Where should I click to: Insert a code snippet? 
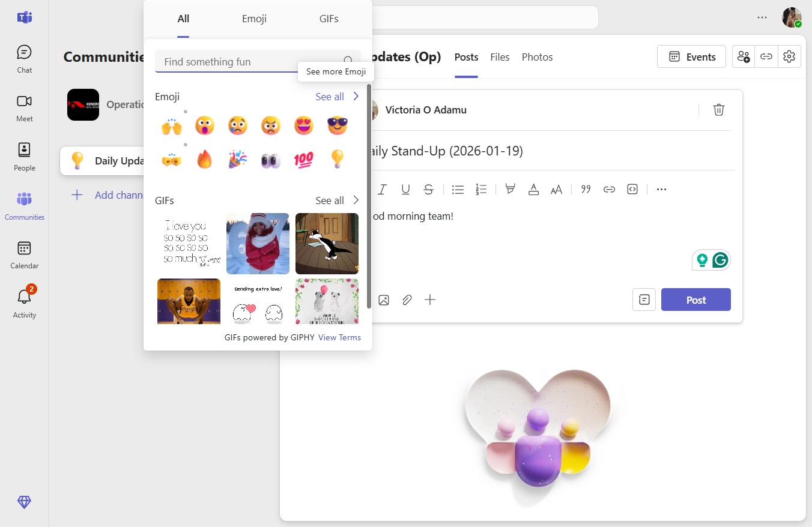[x=632, y=190]
